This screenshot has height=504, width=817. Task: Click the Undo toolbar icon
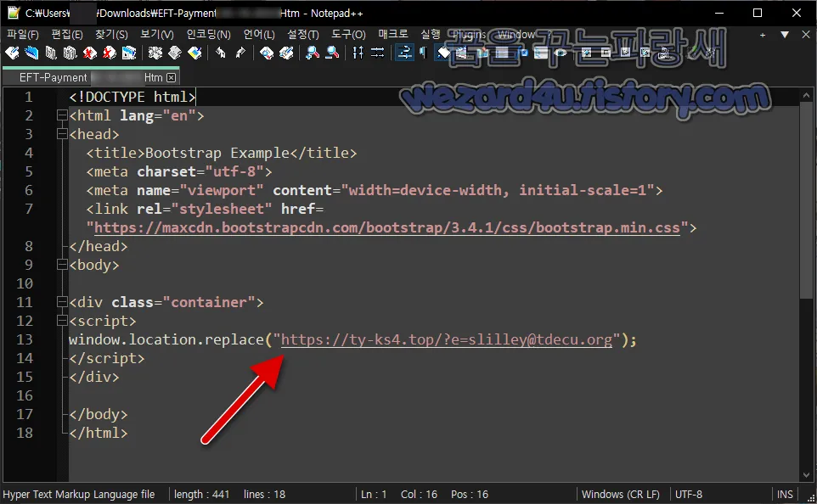click(x=221, y=53)
